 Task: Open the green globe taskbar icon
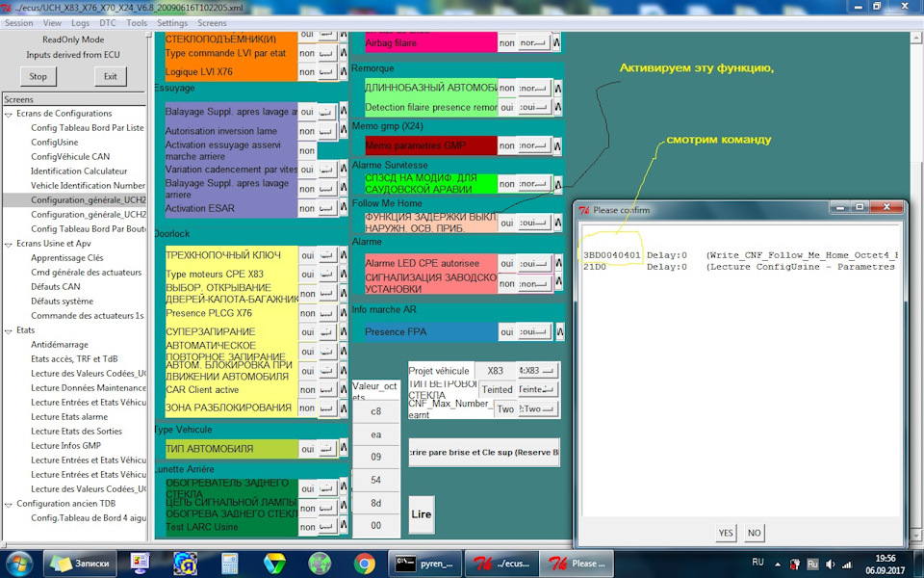pos(320,564)
